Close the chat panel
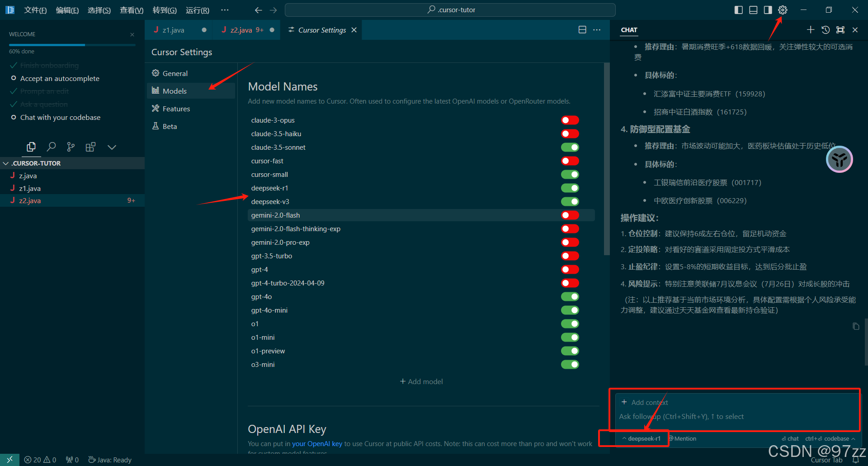 855,30
